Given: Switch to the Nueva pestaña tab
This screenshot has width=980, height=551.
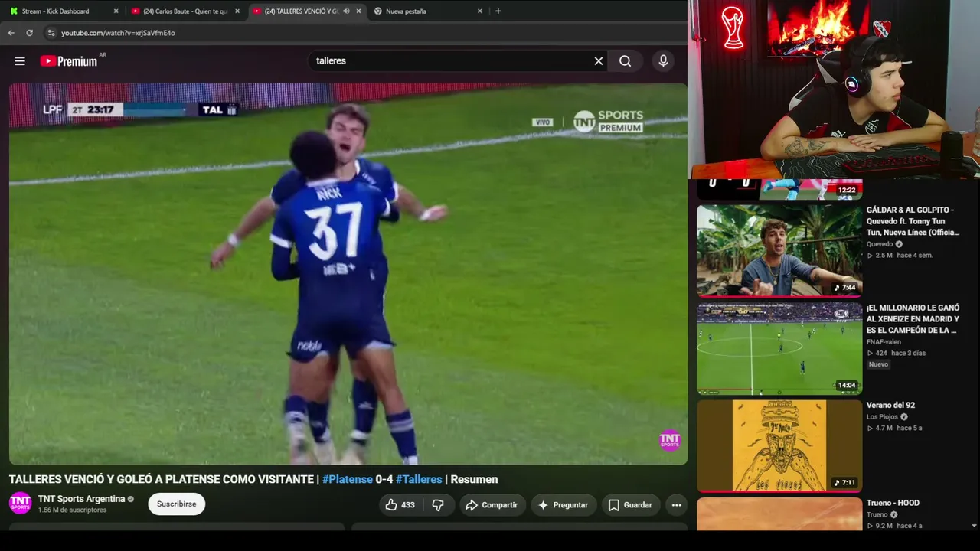Looking at the screenshot, I should click(427, 11).
